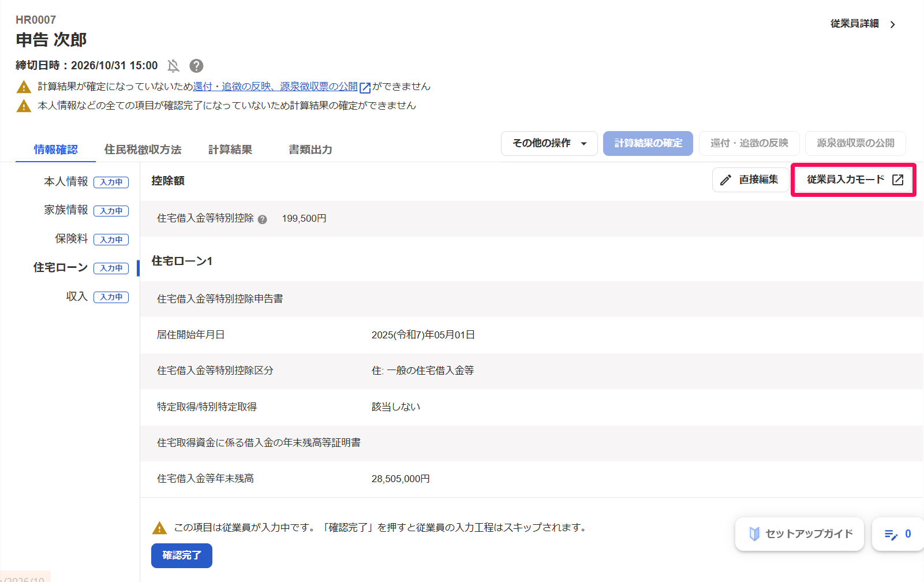The width and height of the screenshot is (924, 582).
Task: Click the 住宅借入金等特別控除区分 label
Action: (x=215, y=371)
